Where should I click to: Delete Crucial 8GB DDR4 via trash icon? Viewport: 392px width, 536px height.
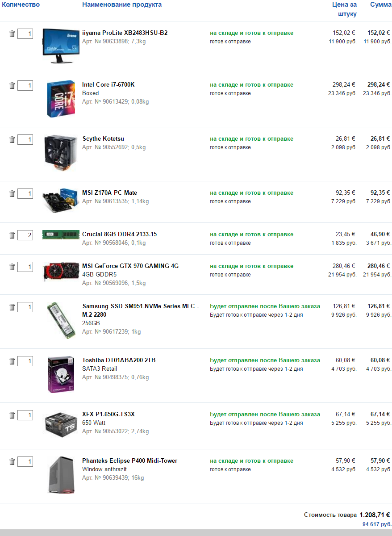12,235
